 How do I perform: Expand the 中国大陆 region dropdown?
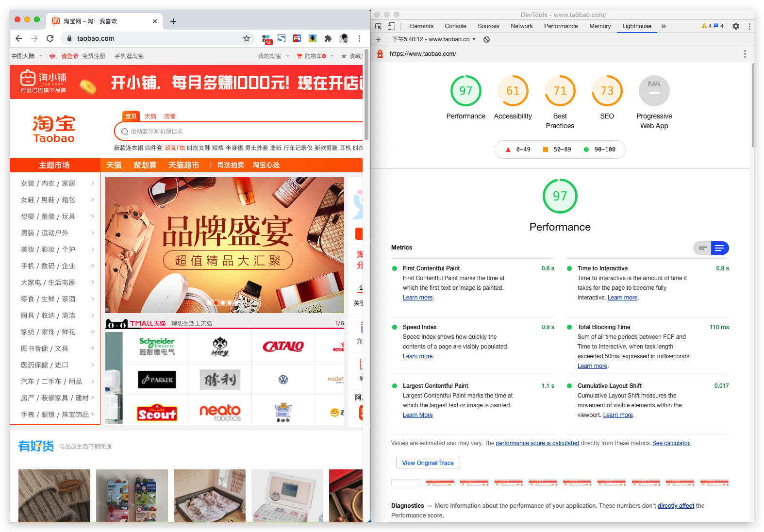[x=41, y=56]
